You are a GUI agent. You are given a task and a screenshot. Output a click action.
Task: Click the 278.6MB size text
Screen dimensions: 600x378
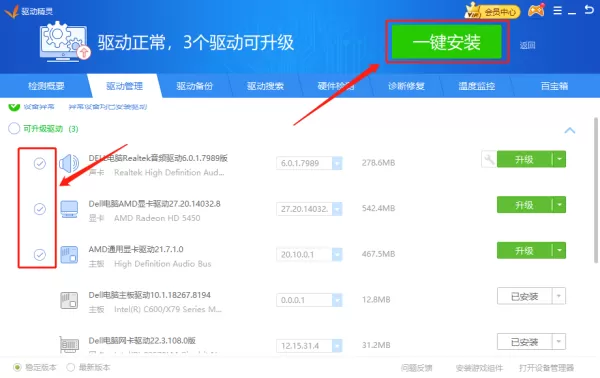[378, 163]
